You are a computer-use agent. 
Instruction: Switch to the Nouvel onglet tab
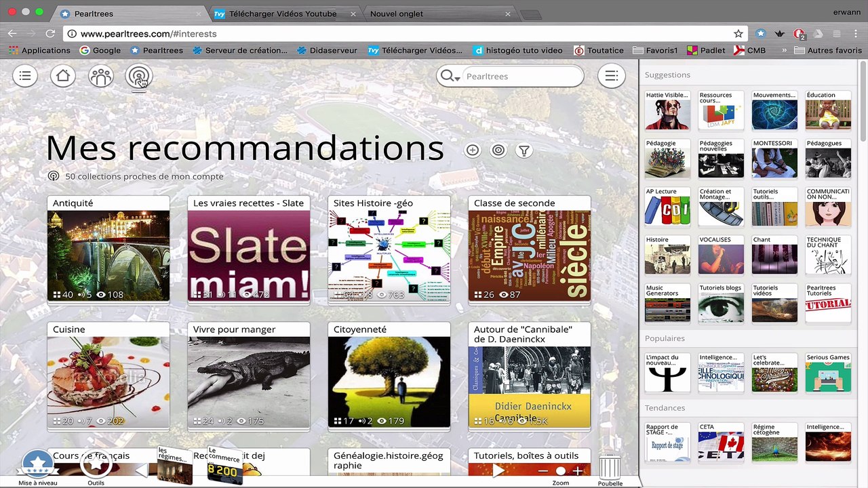441,14
